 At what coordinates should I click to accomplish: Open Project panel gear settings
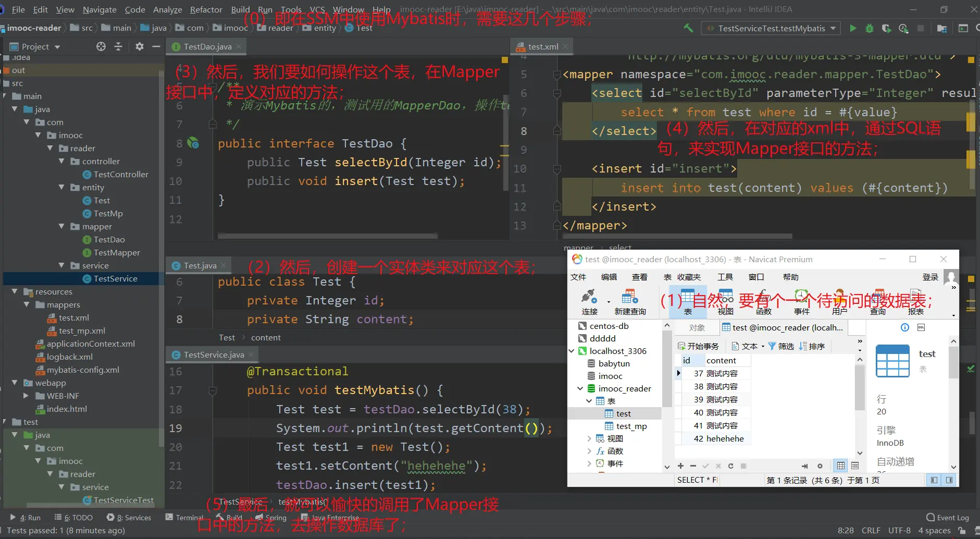(x=139, y=46)
